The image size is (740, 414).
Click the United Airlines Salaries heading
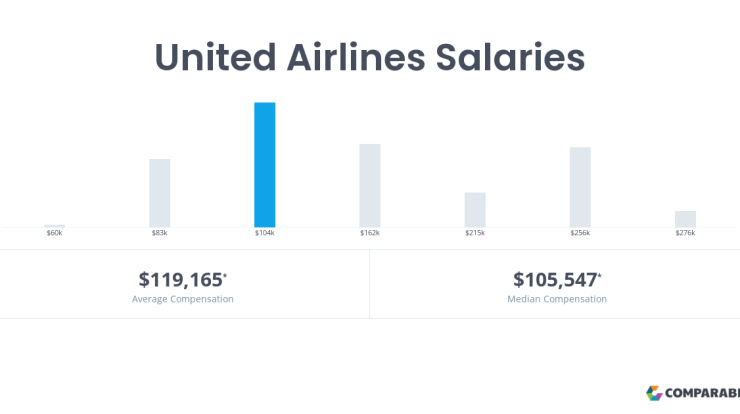tap(370, 58)
